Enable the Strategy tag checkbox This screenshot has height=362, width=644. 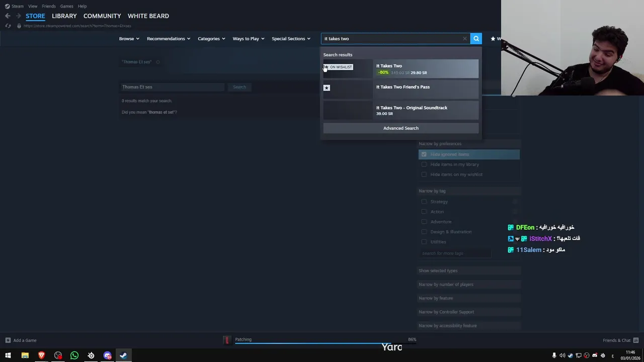[x=424, y=202]
